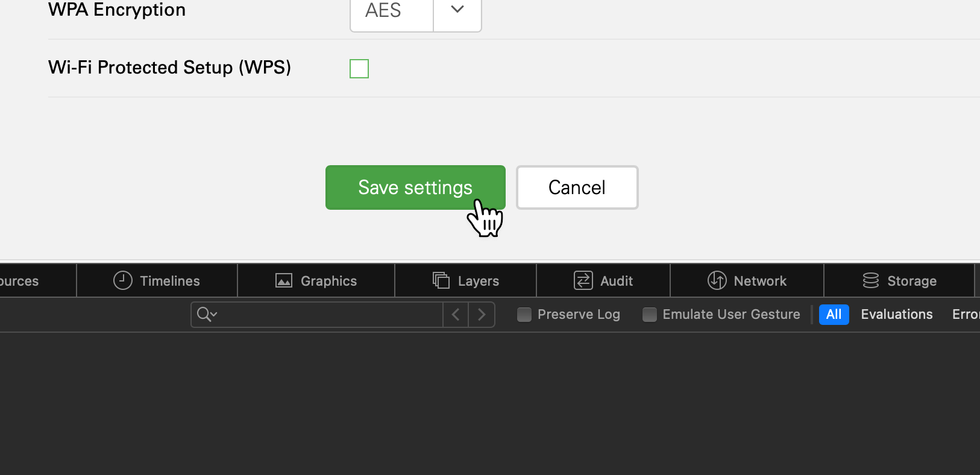Toggle the Preserve Log checkbox
Viewport: 980px width, 475px height.
click(x=524, y=314)
